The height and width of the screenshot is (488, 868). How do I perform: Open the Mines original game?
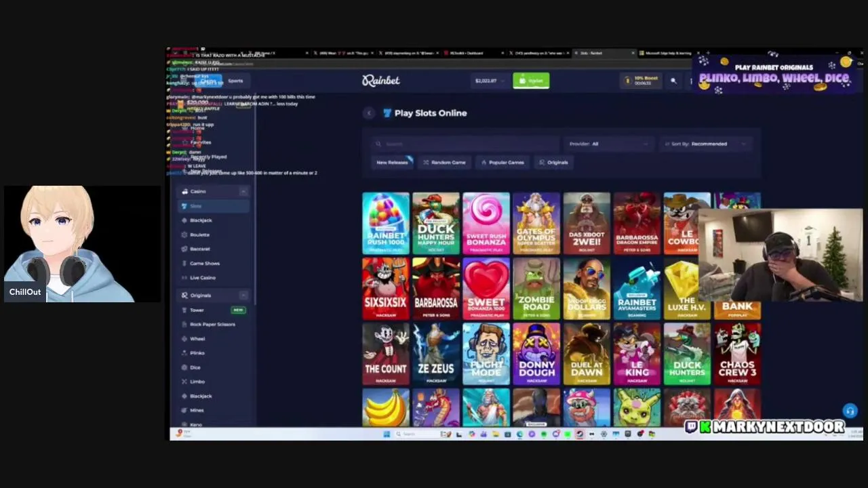coord(197,410)
